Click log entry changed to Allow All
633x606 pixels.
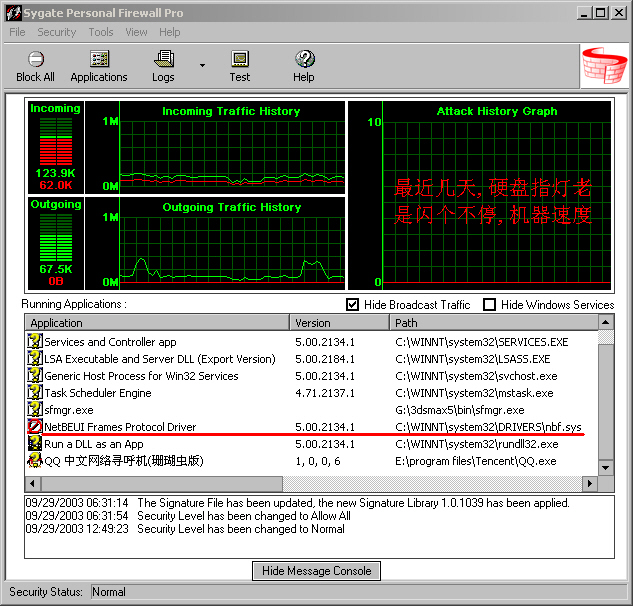coord(188,516)
